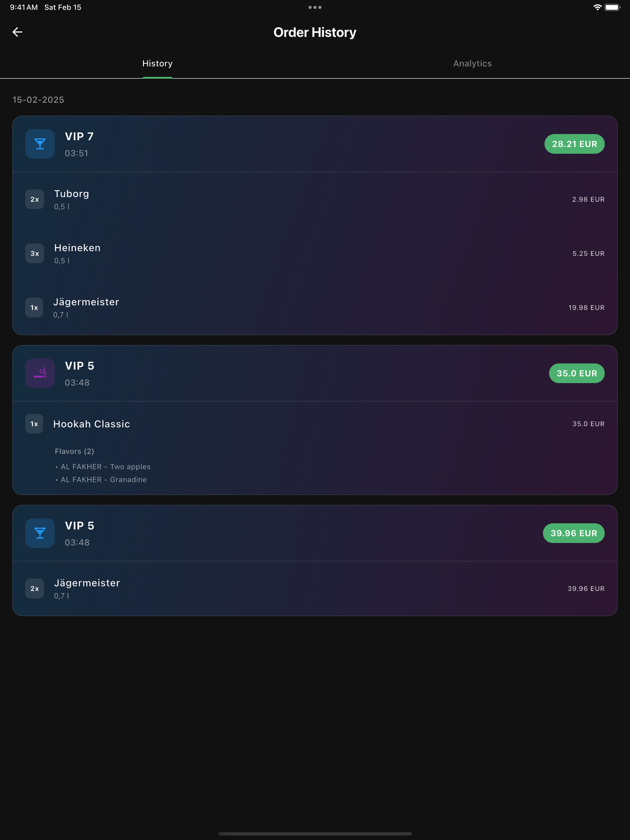The width and height of the screenshot is (630, 840).
Task: Tap the 35.0 EUR total badge
Action: point(576,373)
